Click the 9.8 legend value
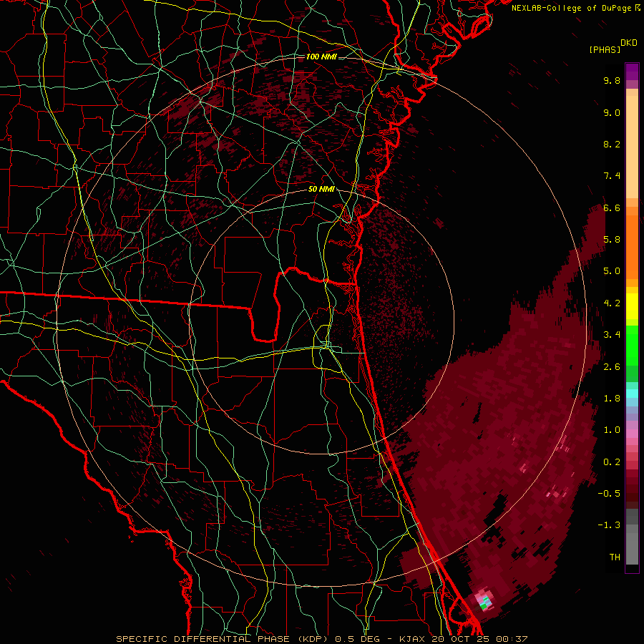The height and width of the screenshot is (644, 644). [x=612, y=80]
